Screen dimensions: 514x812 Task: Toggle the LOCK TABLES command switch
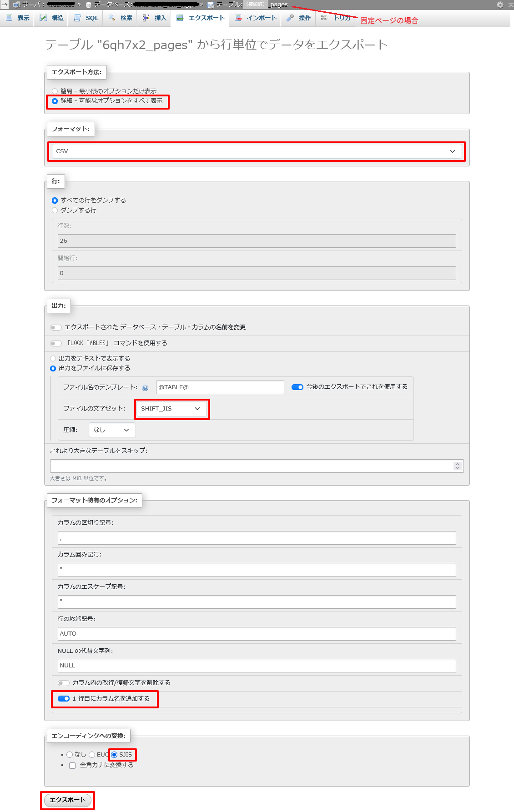click(56, 343)
